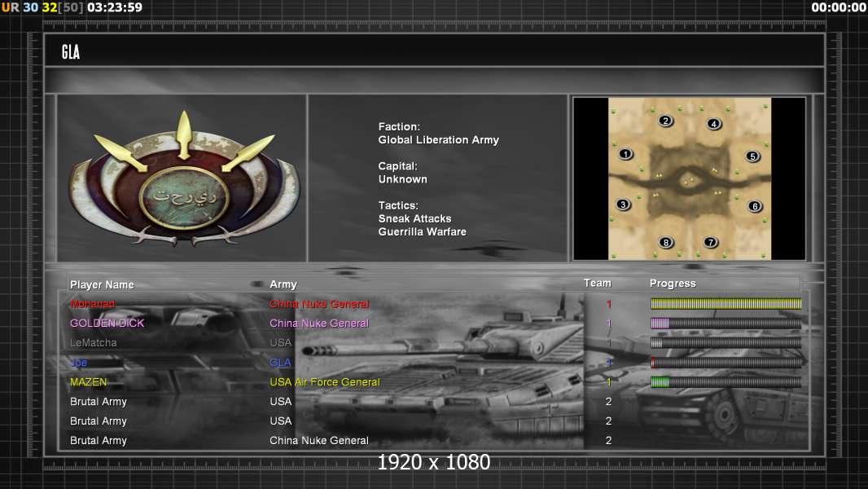Select start position 7 on the map

[710, 242]
